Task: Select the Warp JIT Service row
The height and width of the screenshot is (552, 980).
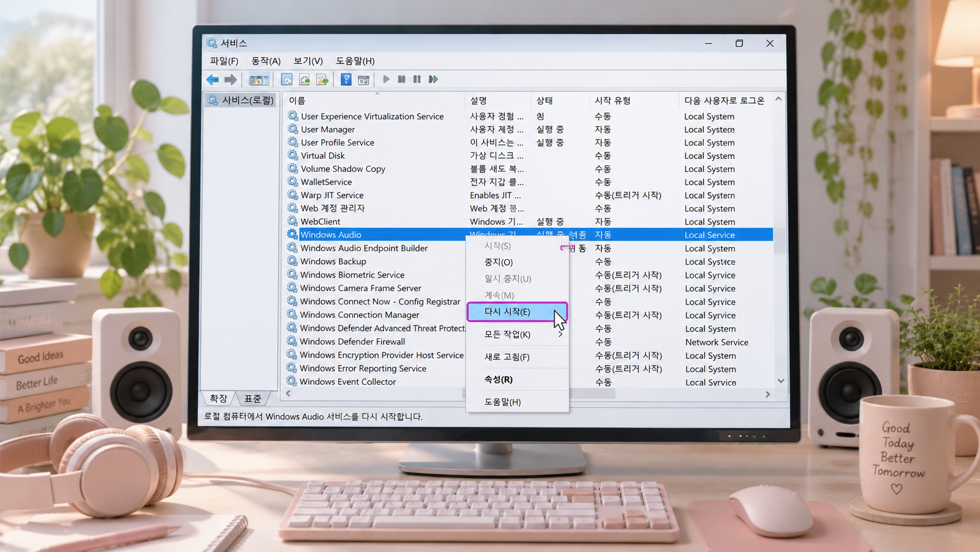Action: (529, 195)
